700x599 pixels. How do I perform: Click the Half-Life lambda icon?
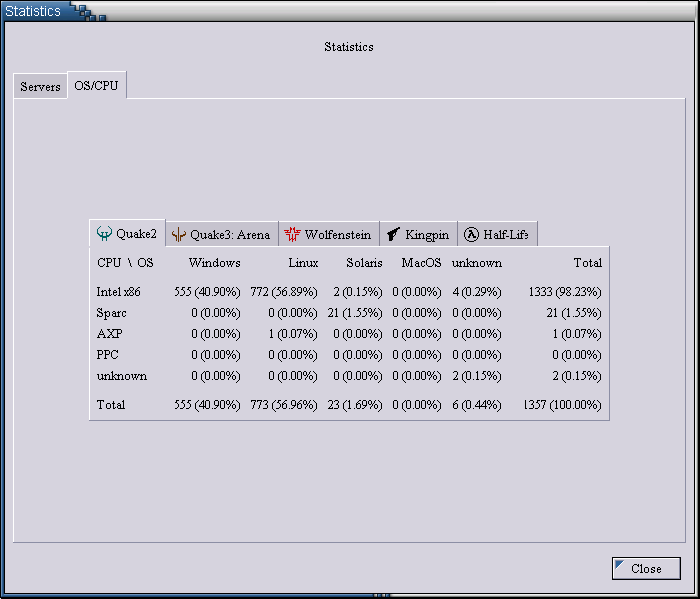[471, 234]
